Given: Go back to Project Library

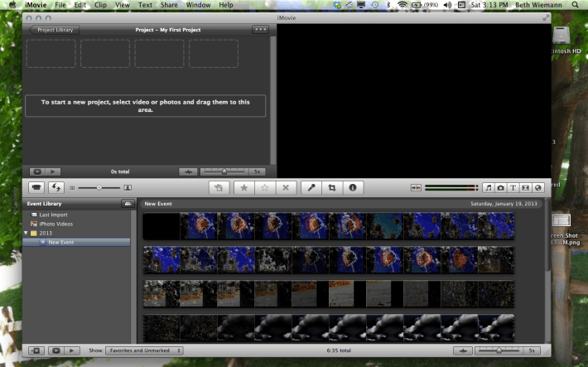Looking at the screenshot, I should point(55,29).
